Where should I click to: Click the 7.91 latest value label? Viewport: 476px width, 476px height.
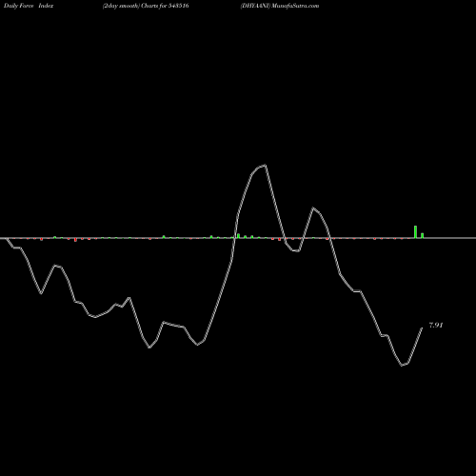pos(436,326)
